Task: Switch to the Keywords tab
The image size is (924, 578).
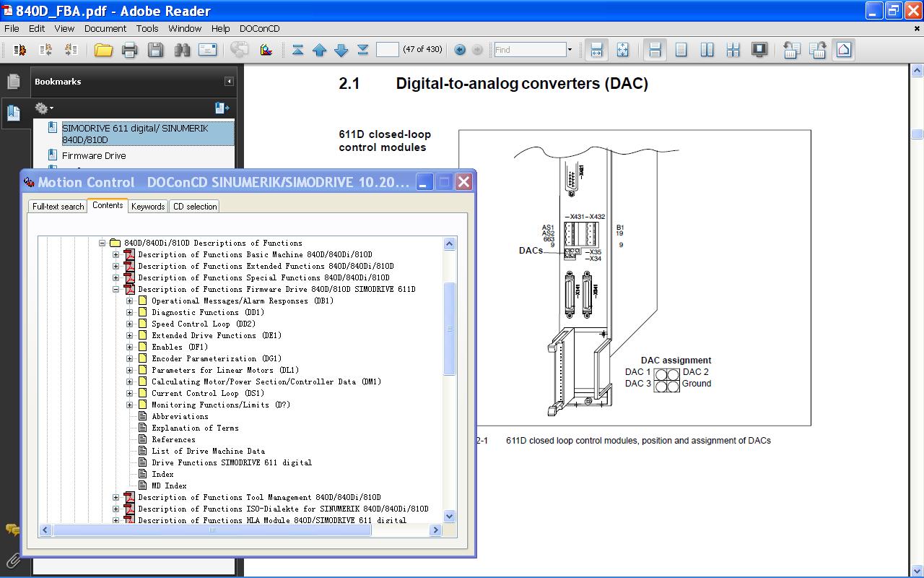Action: pos(148,207)
